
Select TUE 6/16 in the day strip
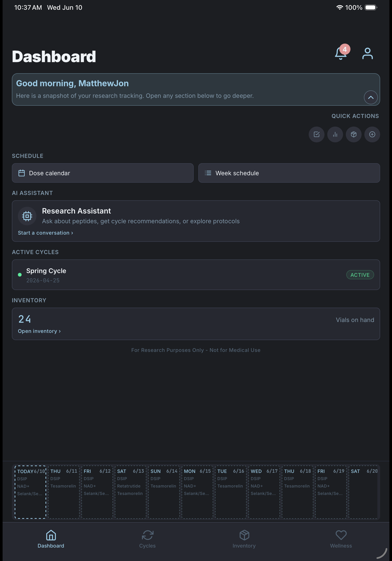coord(231,492)
